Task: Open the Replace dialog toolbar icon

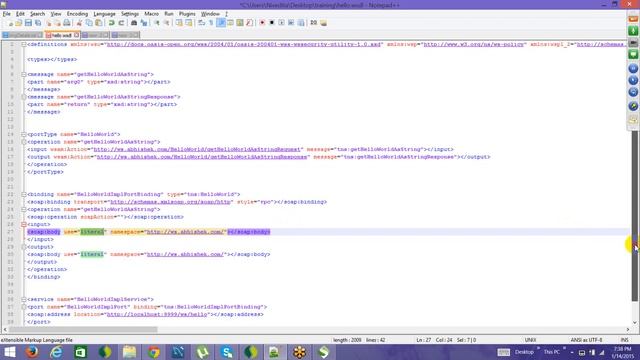Action: tap(144, 23)
